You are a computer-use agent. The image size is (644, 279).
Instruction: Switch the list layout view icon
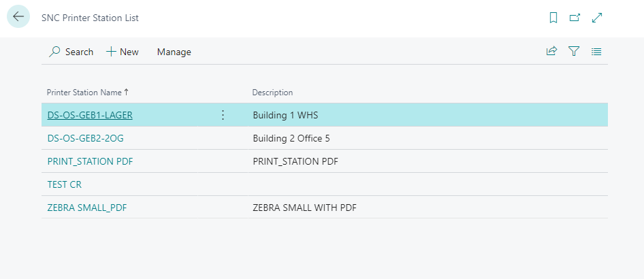point(596,51)
